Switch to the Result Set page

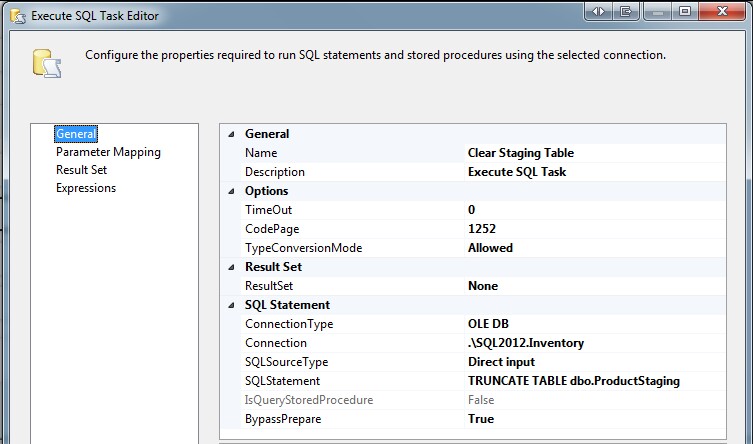point(81,170)
